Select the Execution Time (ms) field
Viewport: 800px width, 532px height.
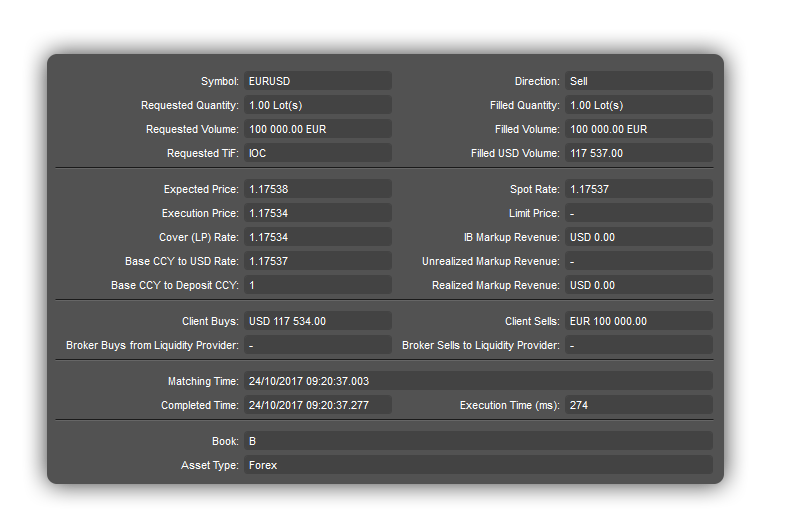(639, 405)
